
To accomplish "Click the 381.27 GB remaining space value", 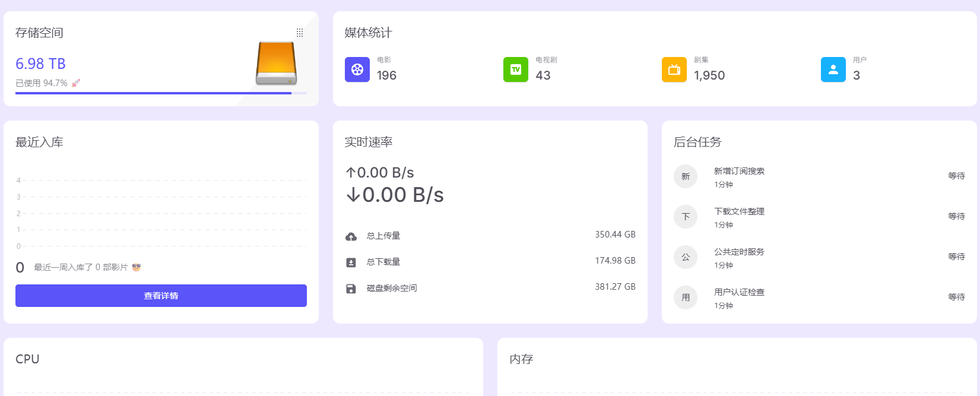I will [x=615, y=287].
